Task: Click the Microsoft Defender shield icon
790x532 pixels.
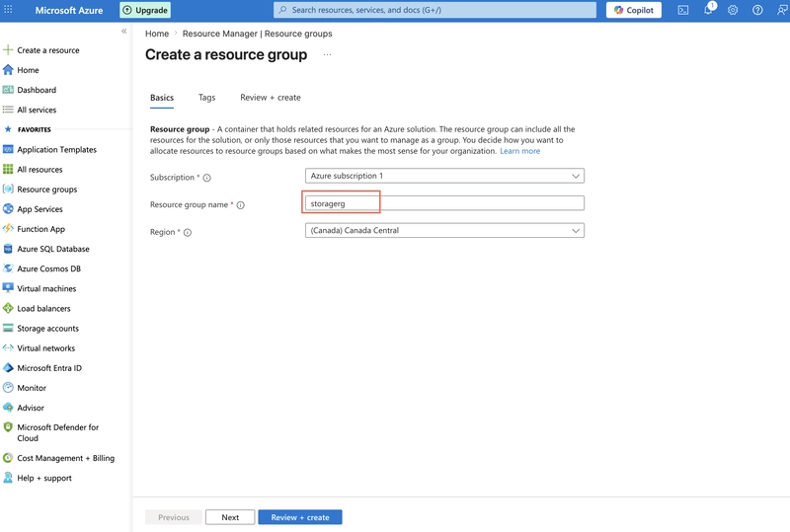Action: 8,427
